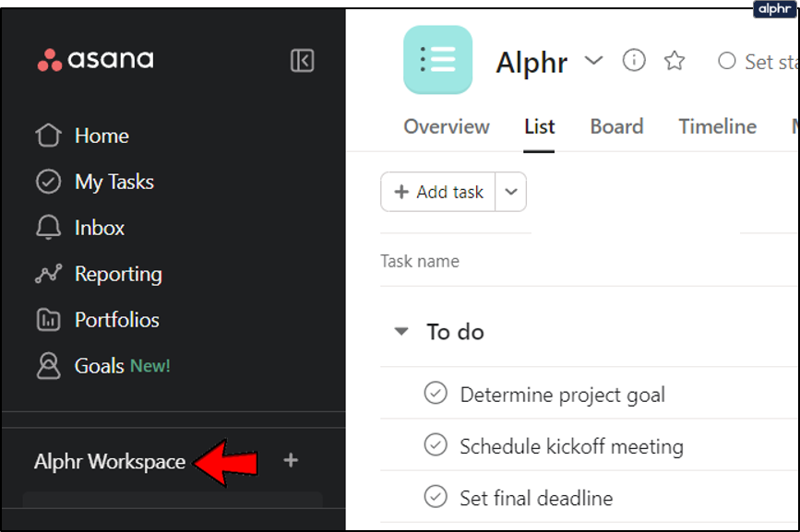Open the Set status control
The height and width of the screenshot is (532, 800).
click(x=757, y=61)
